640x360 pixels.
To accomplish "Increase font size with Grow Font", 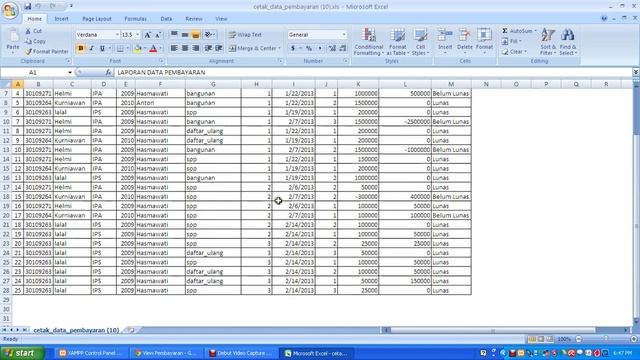I will point(148,35).
